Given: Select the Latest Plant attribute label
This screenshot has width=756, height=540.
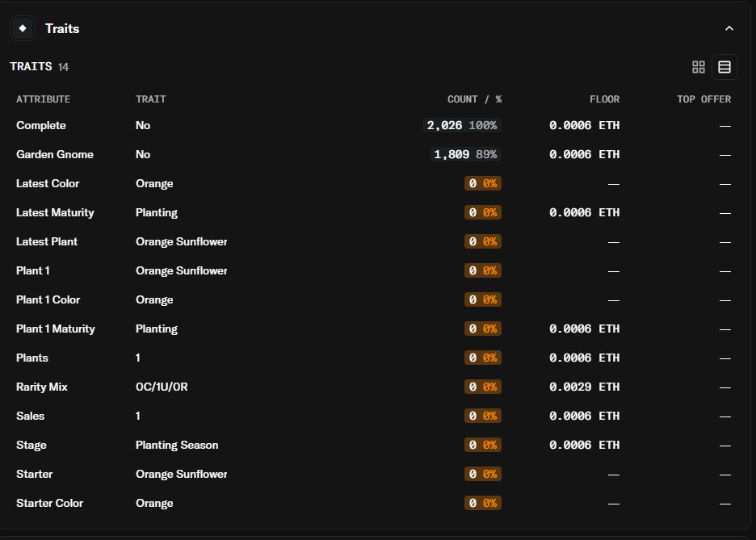Looking at the screenshot, I should pos(47,241).
